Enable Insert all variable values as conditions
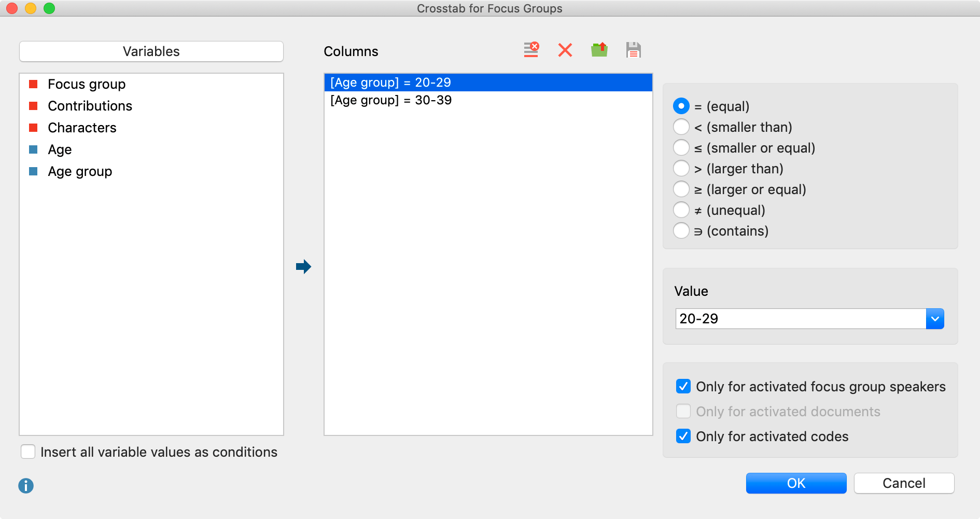Viewport: 980px width, 519px height. [x=28, y=452]
